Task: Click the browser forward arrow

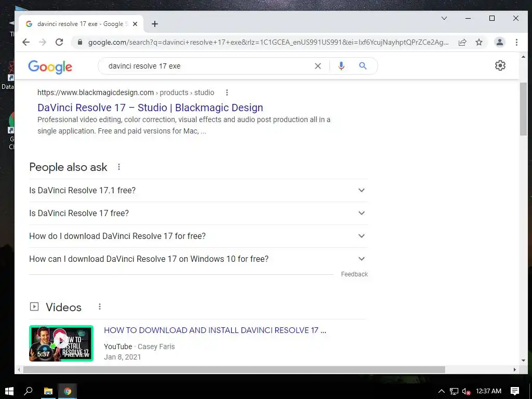Action: (x=43, y=42)
